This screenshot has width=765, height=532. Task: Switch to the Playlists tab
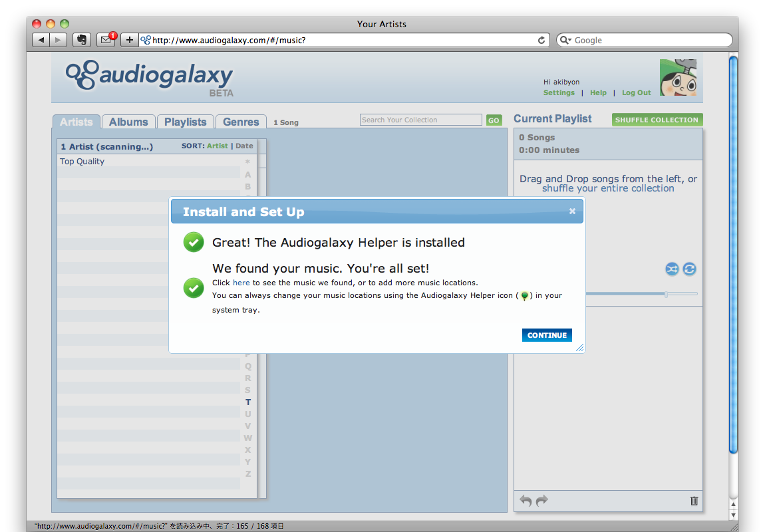tap(186, 122)
